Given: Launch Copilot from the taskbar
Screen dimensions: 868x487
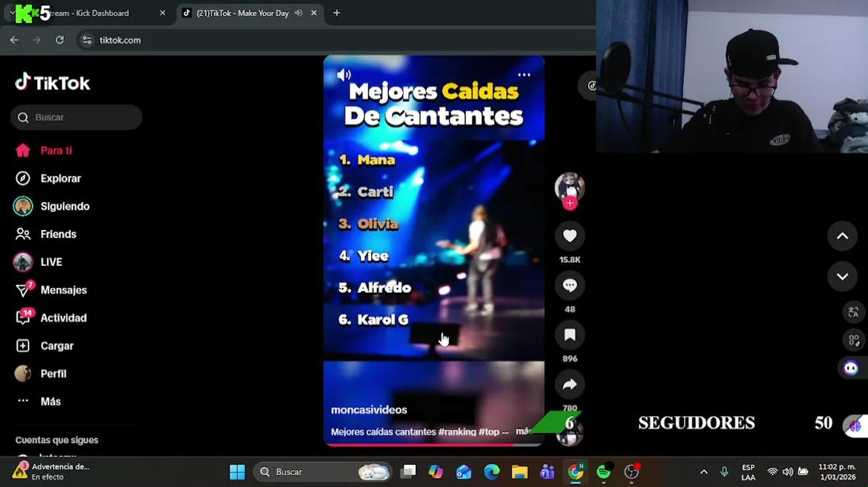Looking at the screenshot, I should tap(436, 471).
